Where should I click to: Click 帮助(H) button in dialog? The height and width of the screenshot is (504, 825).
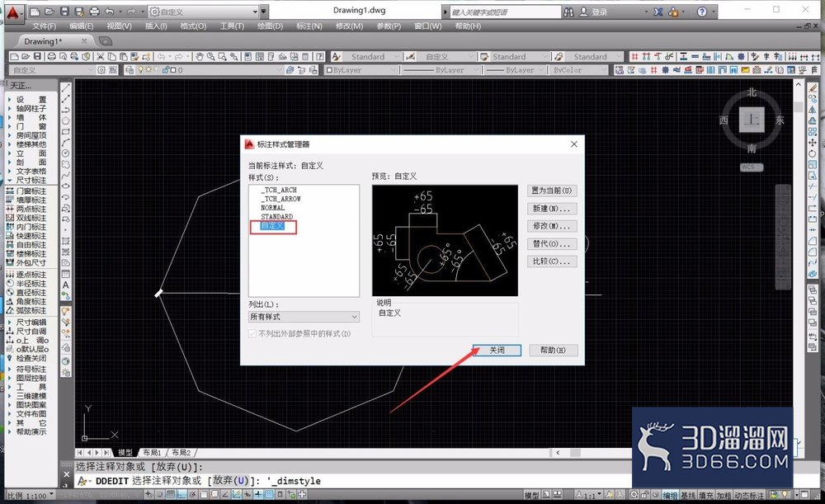(x=553, y=350)
